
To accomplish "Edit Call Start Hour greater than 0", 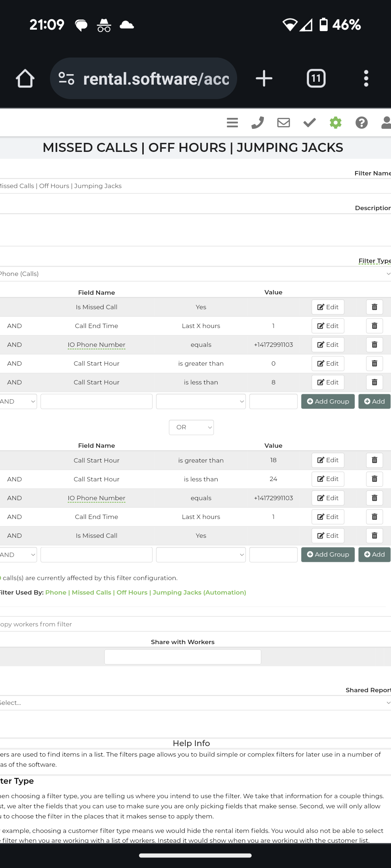I will (x=328, y=363).
